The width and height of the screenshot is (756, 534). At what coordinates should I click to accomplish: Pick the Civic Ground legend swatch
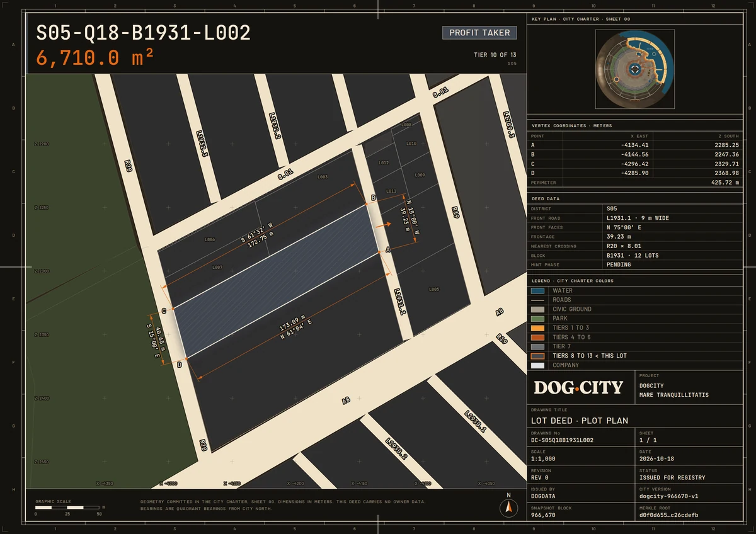click(x=537, y=309)
